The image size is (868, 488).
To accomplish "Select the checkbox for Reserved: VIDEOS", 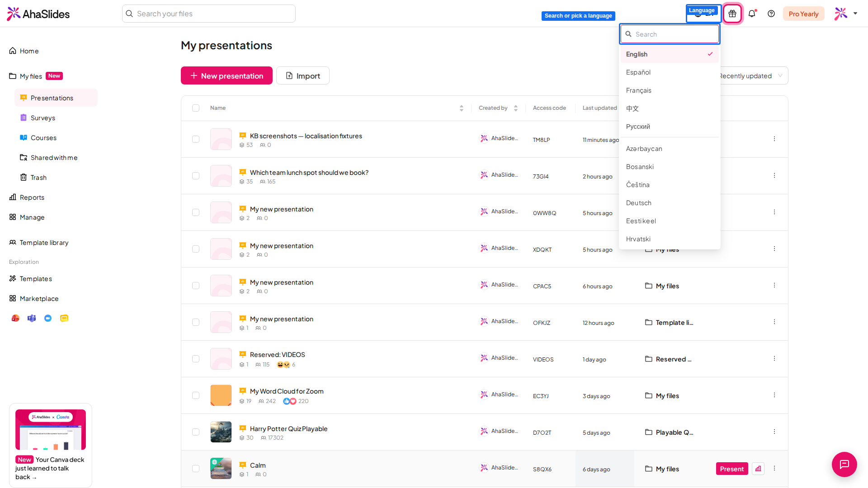I will 196,359.
